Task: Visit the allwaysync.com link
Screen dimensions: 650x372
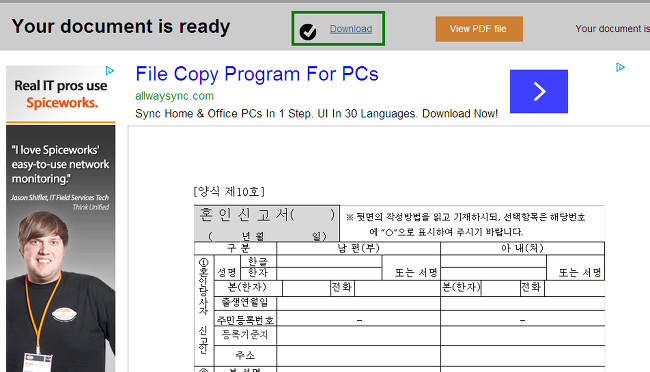Action: tap(175, 96)
